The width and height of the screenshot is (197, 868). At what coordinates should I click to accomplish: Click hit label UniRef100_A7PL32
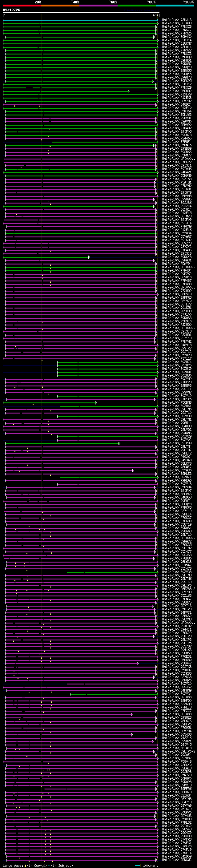click(177, 823)
